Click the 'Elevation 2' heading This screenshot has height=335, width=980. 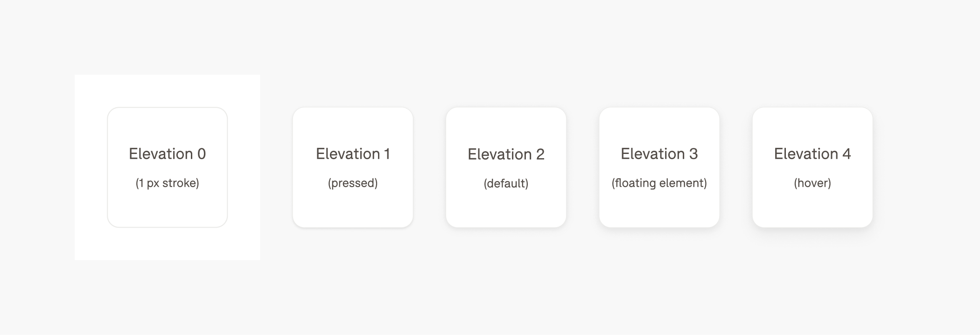pos(506,154)
